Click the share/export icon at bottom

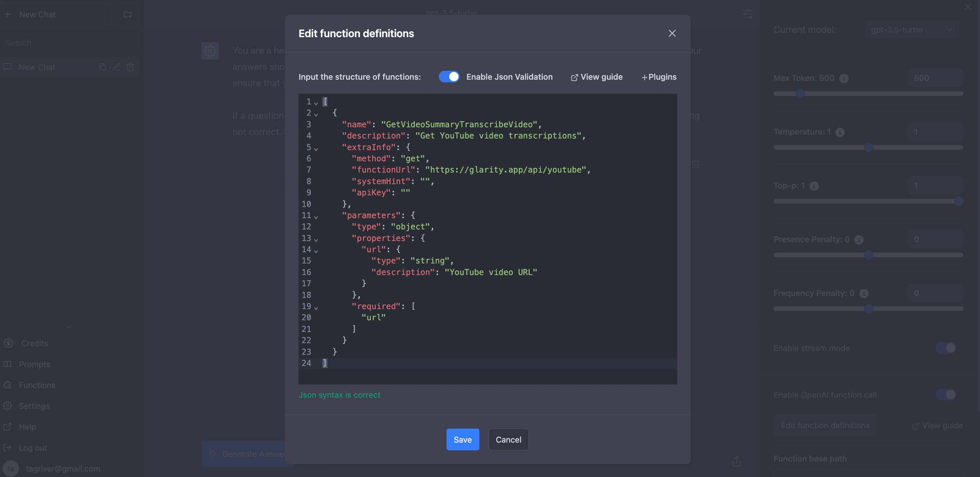click(736, 461)
